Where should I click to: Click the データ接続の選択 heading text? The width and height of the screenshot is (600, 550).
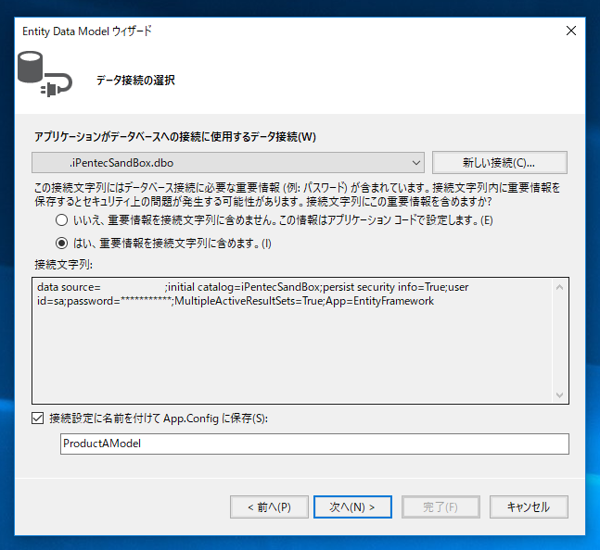pos(136,80)
